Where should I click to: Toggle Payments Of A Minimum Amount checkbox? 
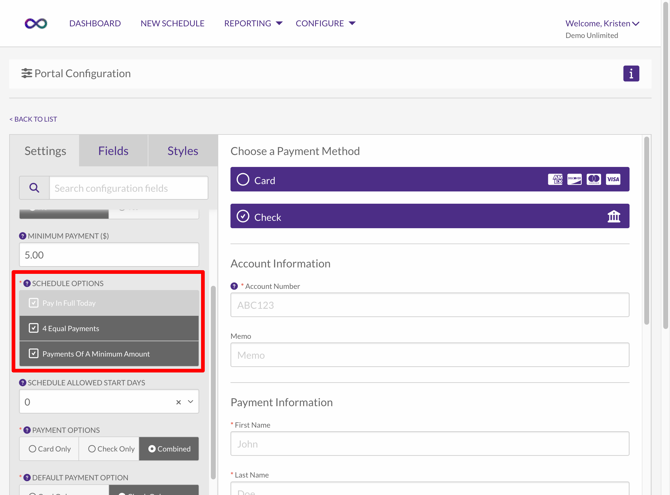pyautogui.click(x=33, y=354)
